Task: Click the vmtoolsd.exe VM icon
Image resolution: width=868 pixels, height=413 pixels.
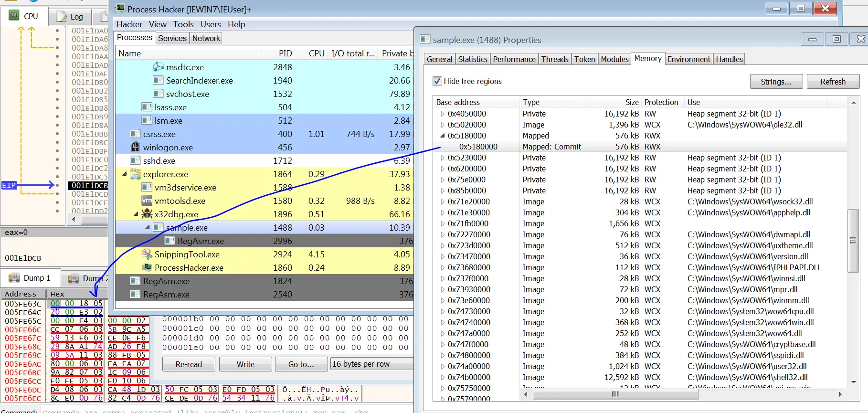Action: [147, 201]
